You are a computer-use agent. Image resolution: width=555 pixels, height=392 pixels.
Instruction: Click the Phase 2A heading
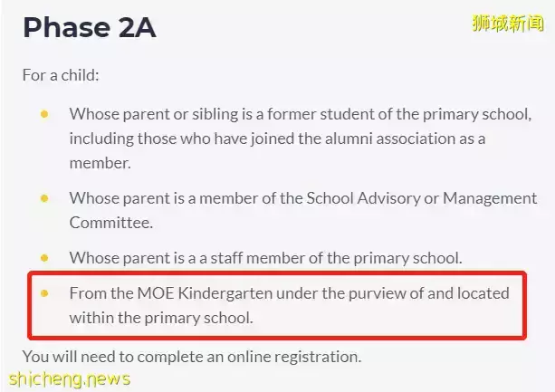(x=90, y=27)
